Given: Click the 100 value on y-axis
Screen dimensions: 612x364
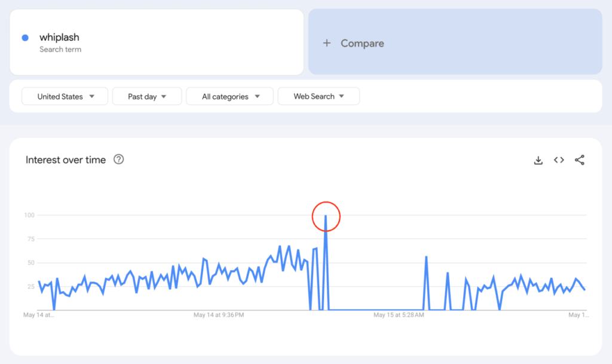Looking at the screenshot, I should pos(29,215).
